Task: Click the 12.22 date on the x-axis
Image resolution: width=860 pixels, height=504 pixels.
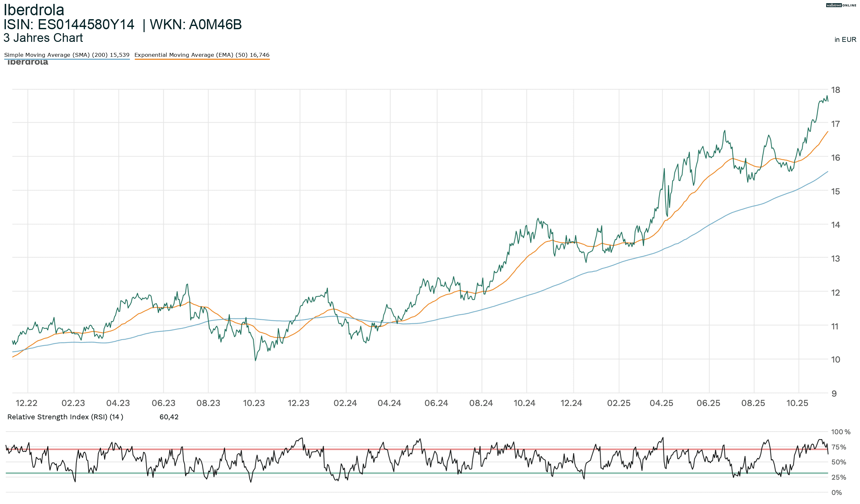Action: pos(26,403)
